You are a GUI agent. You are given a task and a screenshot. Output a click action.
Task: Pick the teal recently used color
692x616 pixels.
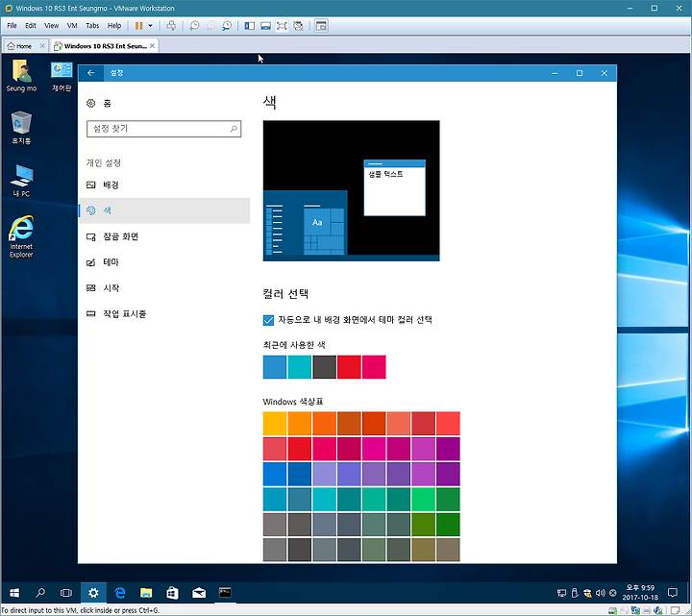coord(299,367)
